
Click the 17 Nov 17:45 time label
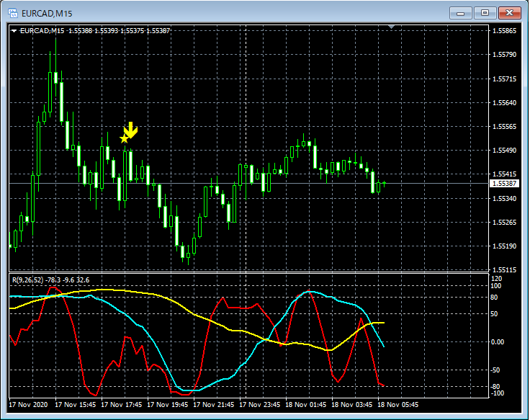(122, 404)
